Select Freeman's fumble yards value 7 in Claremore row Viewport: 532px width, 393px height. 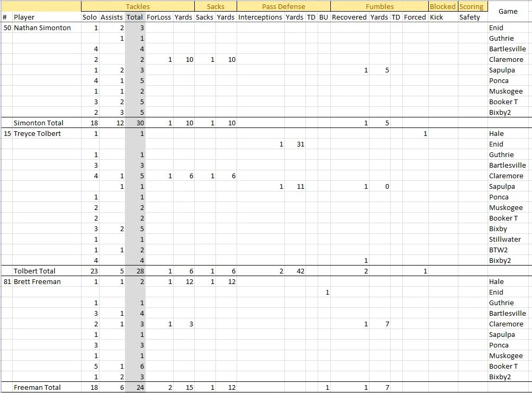coord(380,324)
